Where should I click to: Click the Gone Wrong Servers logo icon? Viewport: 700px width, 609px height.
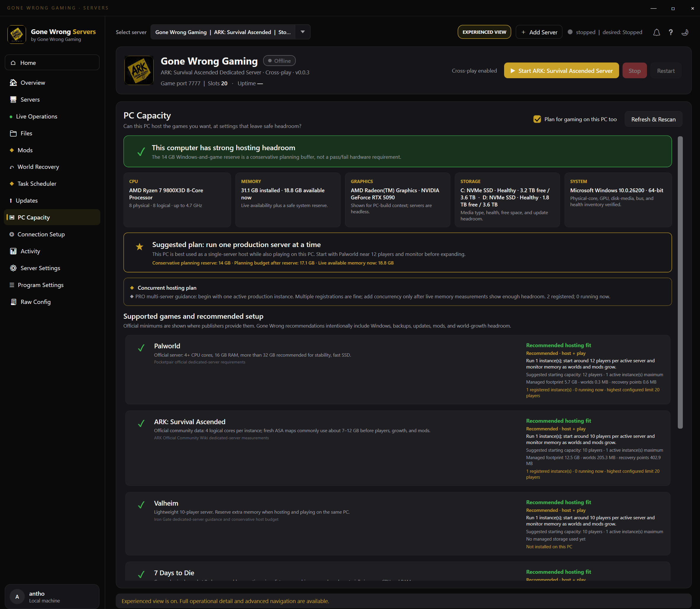(x=17, y=34)
